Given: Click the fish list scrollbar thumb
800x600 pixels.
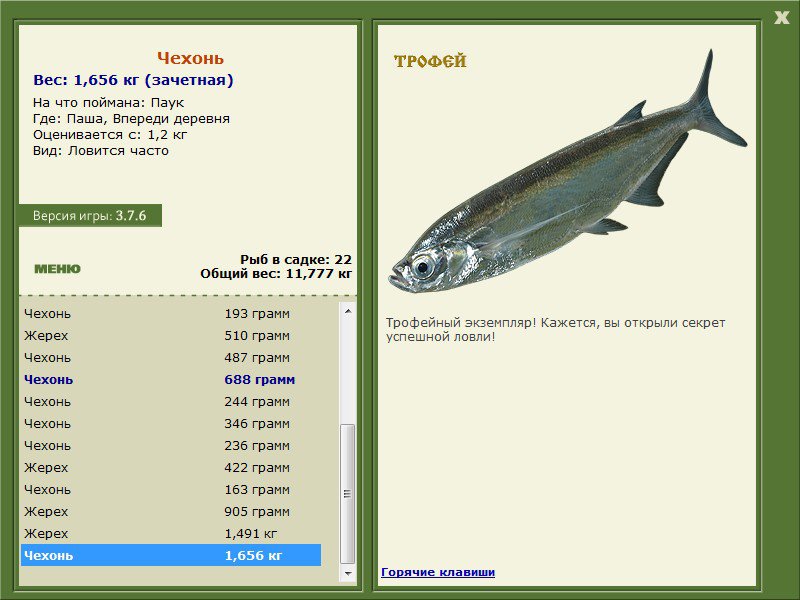Looking at the screenshot, I should click(348, 492).
